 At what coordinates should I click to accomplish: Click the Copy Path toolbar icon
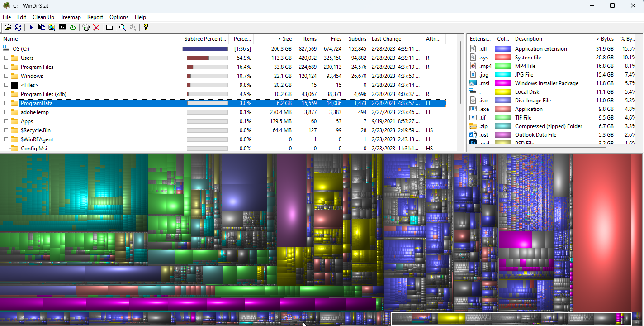[x=42, y=28]
